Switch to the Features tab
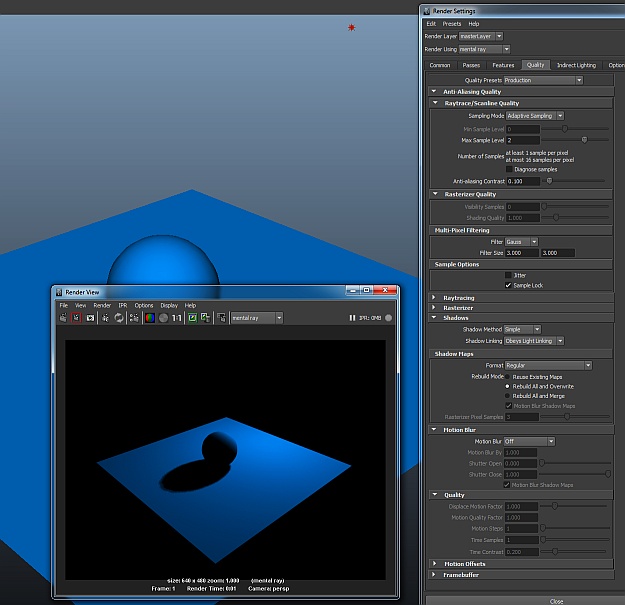625x605 pixels. coord(503,65)
